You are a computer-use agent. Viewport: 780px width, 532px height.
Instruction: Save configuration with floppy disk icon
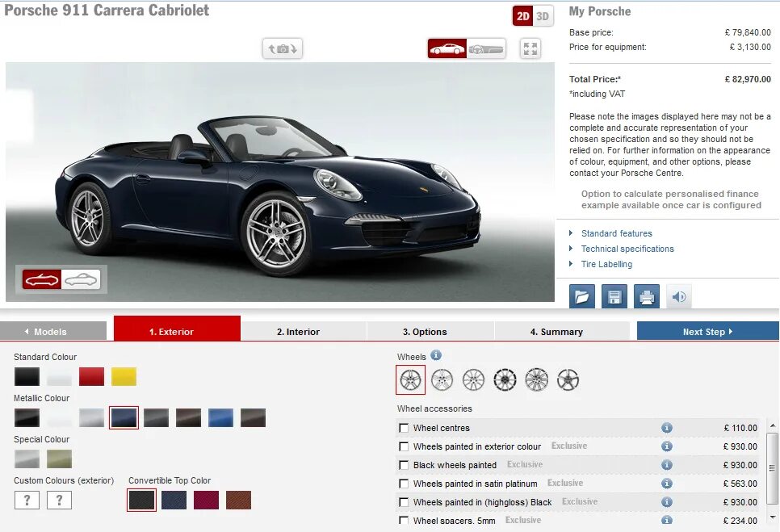(614, 297)
